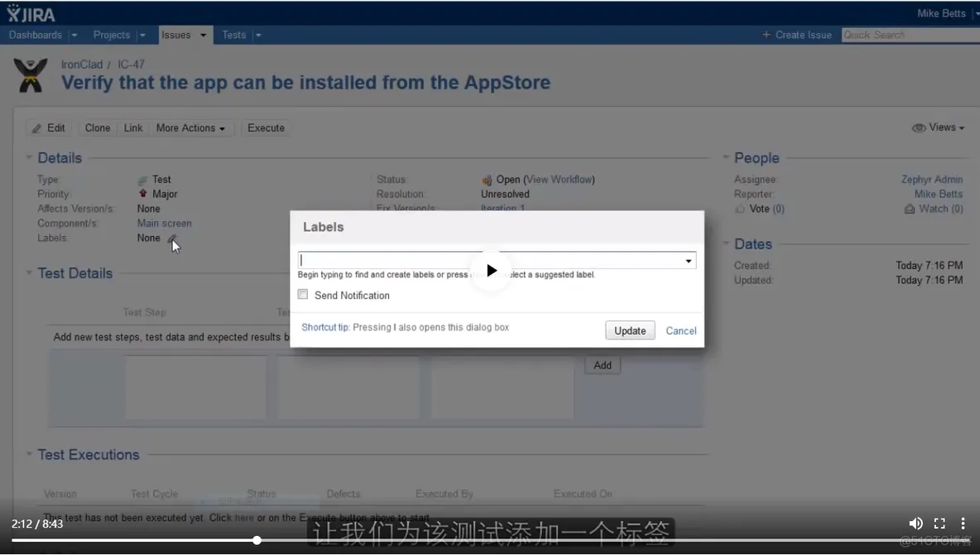Viewport: 980px width, 555px height.
Task: Open the Dashboards menu
Action: pos(35,35)
